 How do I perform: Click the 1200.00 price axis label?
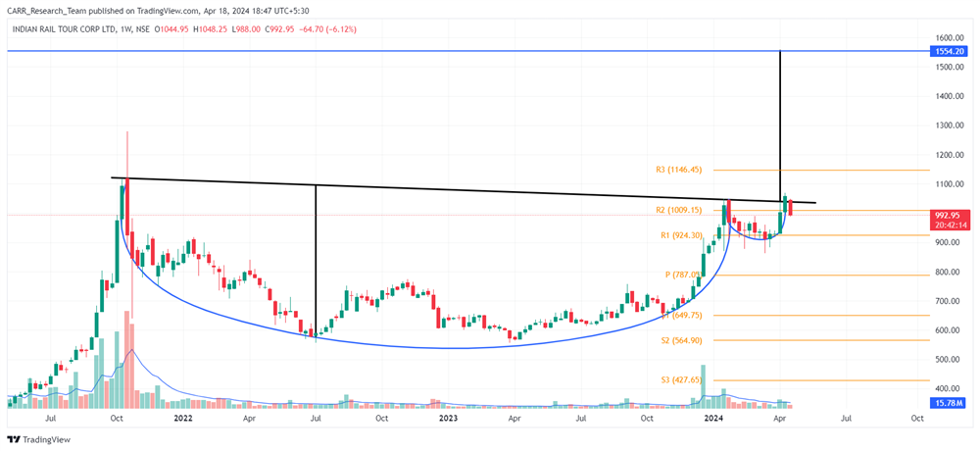point(951,155)
